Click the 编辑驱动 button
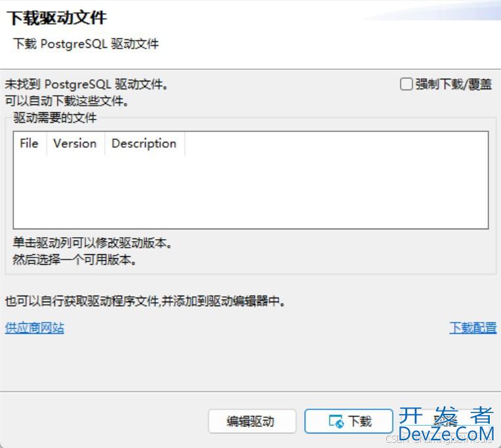 click(x=252, y=421)
